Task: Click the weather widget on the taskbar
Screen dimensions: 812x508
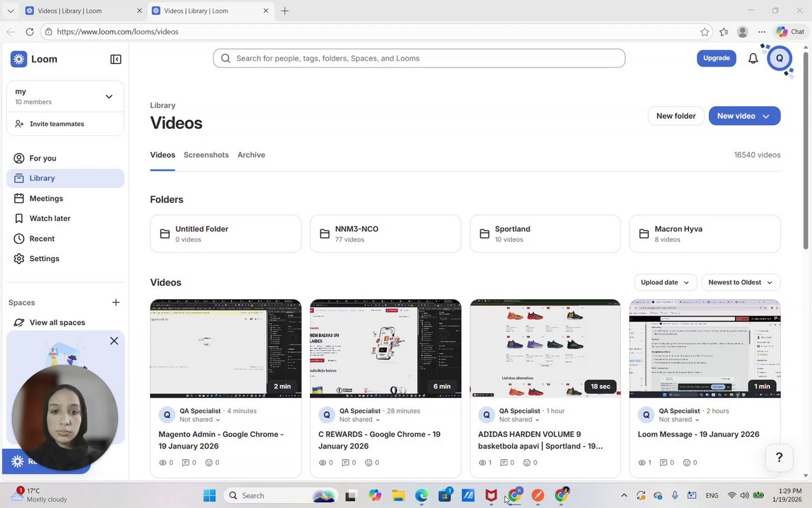Action: coord(38,495)
